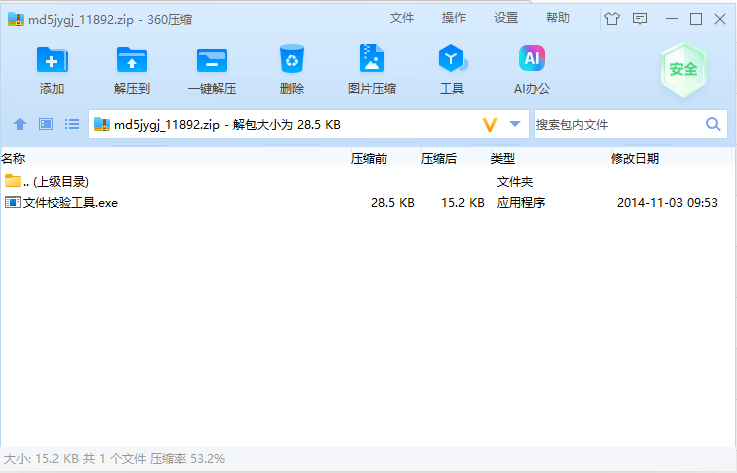
Task: Click the 15.2 KB compressed size cell
Action: pos(463,203)
